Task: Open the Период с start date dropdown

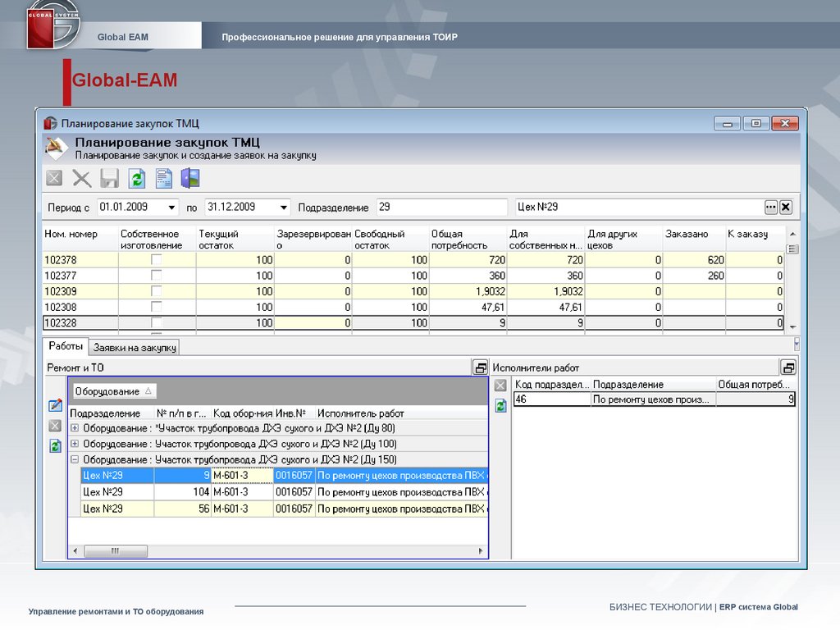Action: (x=171, y=208)
